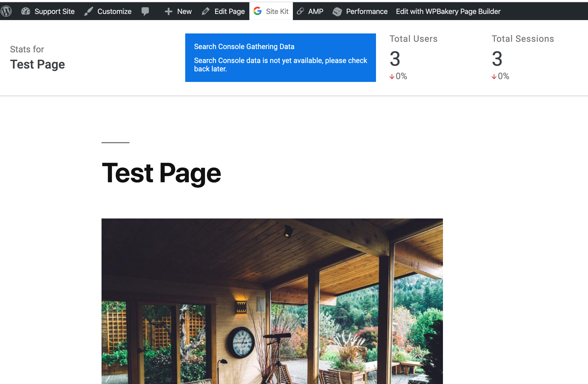The height and width of the screenshot is (384, 588).
Task: Click the AMP link icon
Action: tap(300, 11)
